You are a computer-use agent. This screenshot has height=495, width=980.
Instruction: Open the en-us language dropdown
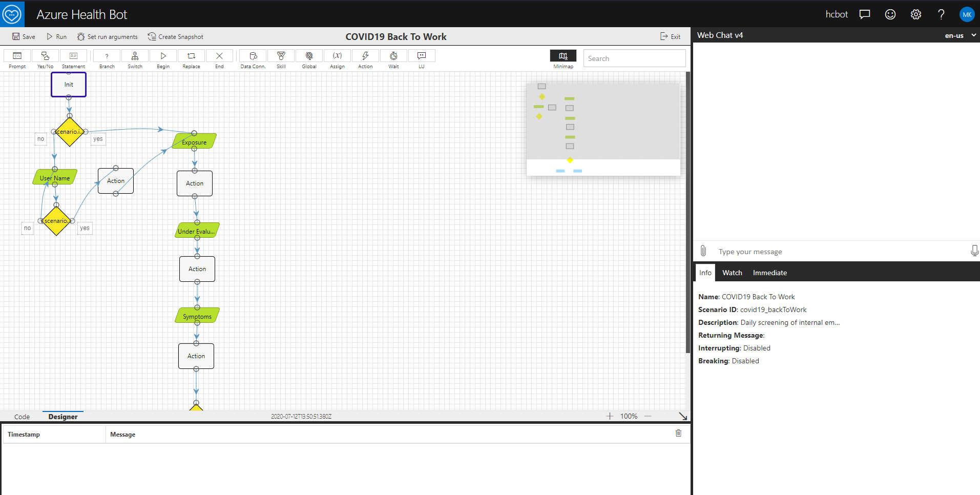pyautogui.click(x=961, y=35)
